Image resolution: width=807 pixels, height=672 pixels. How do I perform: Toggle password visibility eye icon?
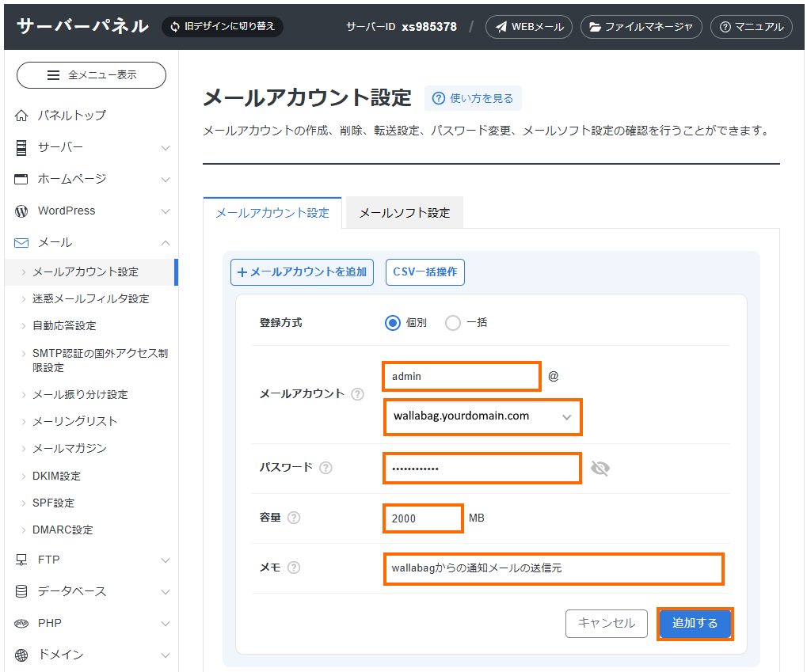click(600, 469)
